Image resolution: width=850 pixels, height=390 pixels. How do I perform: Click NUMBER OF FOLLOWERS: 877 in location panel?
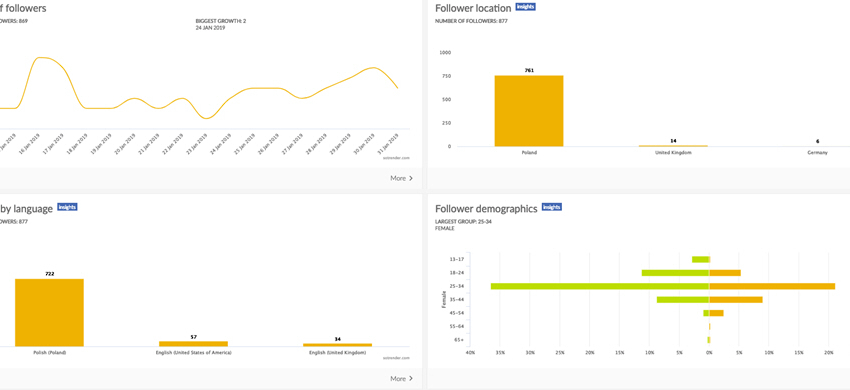(x=471, y=21)
